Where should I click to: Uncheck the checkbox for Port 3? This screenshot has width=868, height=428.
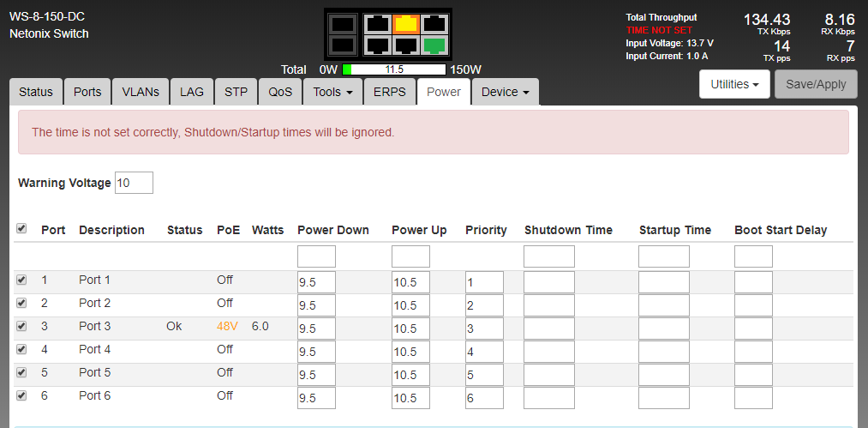coord(21,326)
